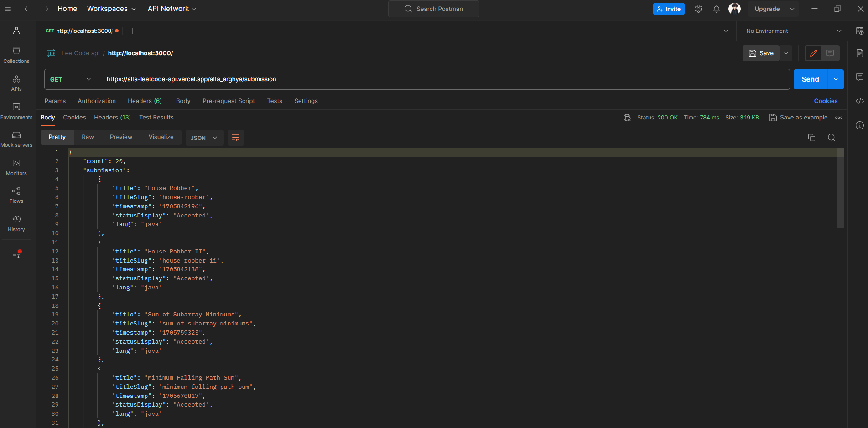Switch to edit mode pencil icon

click(813, 53)
